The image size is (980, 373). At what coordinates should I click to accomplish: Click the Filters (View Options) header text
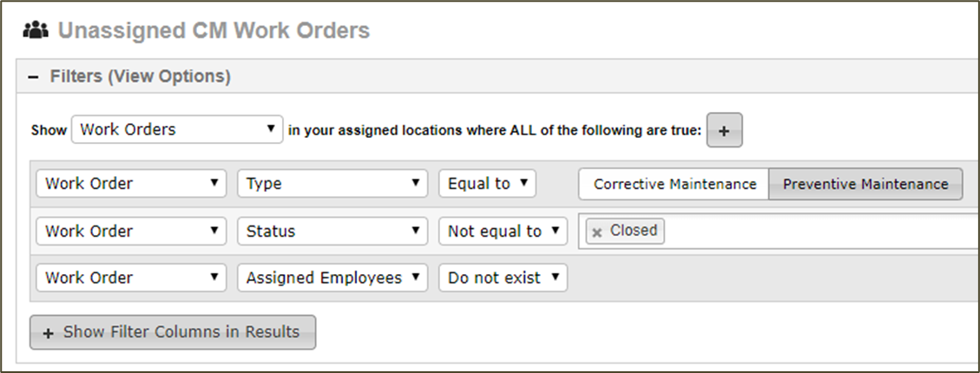pos(140,77)
